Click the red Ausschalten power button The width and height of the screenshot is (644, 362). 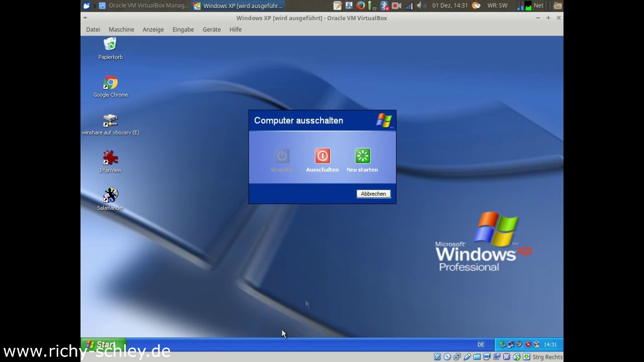[x=323, y=156]
